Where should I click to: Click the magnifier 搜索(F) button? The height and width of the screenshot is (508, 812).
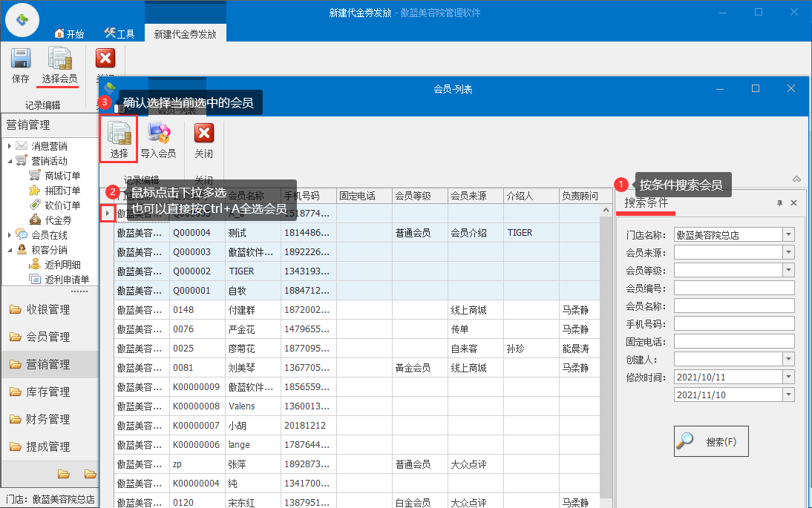tap(711, 441)
